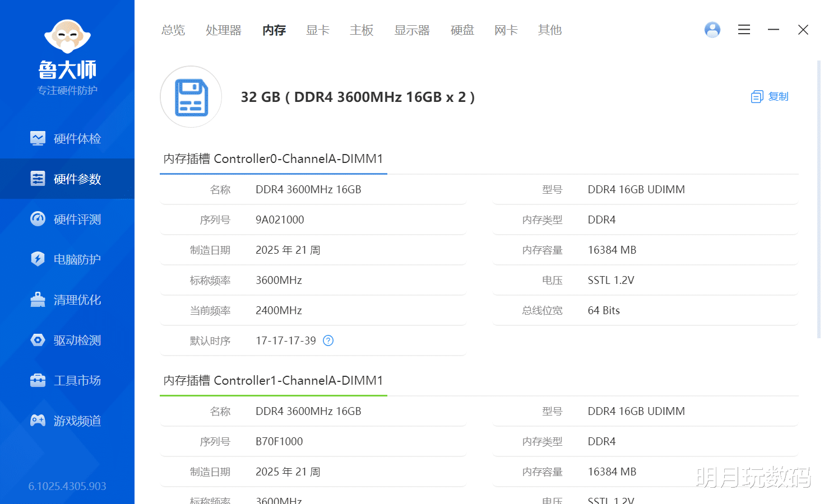Open the 其他 tab
The width and height of the screenshot is (824, 504).
click(550, 30)
